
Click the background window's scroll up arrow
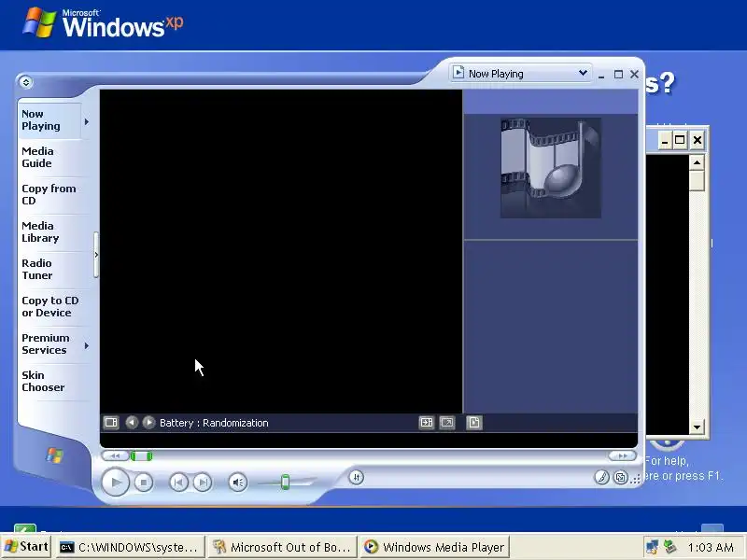coord(697,162)
